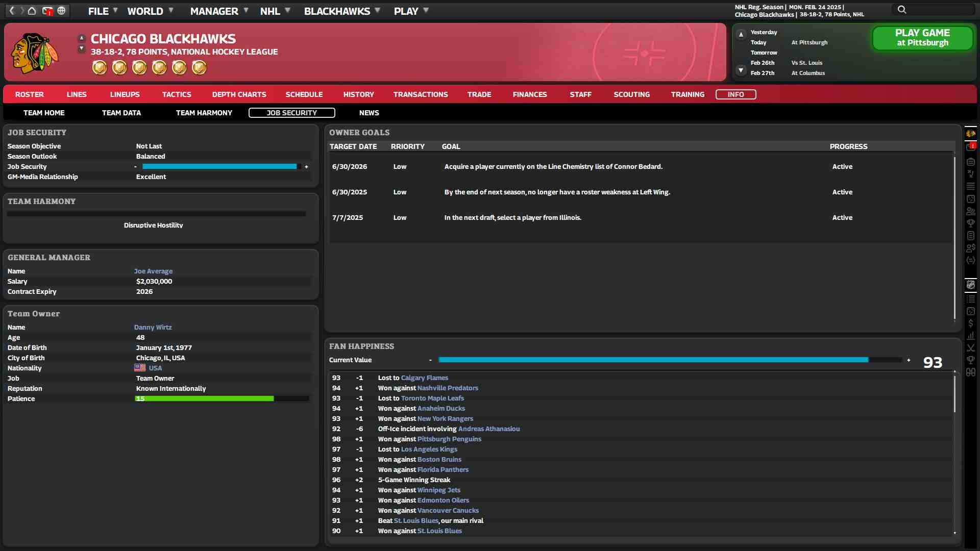Click the search magnifier icon
Viewport: 980px width, 551px height.
(x=902, y=10)
